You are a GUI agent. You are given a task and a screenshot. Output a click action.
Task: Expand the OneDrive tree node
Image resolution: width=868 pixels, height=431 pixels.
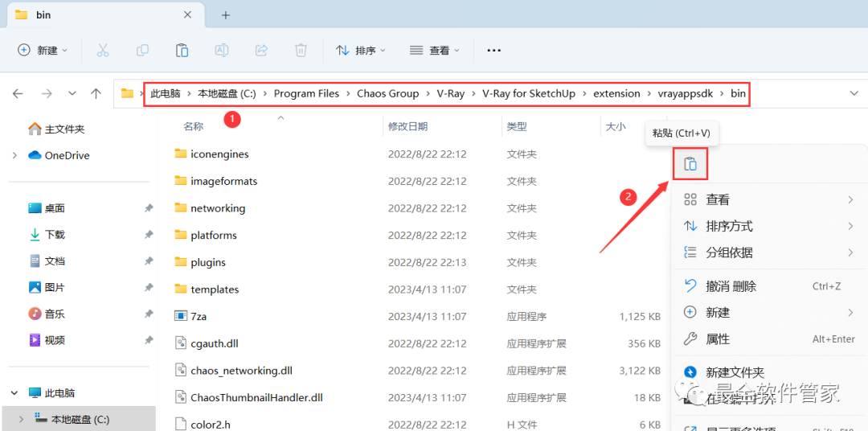(x=14, y=156)
